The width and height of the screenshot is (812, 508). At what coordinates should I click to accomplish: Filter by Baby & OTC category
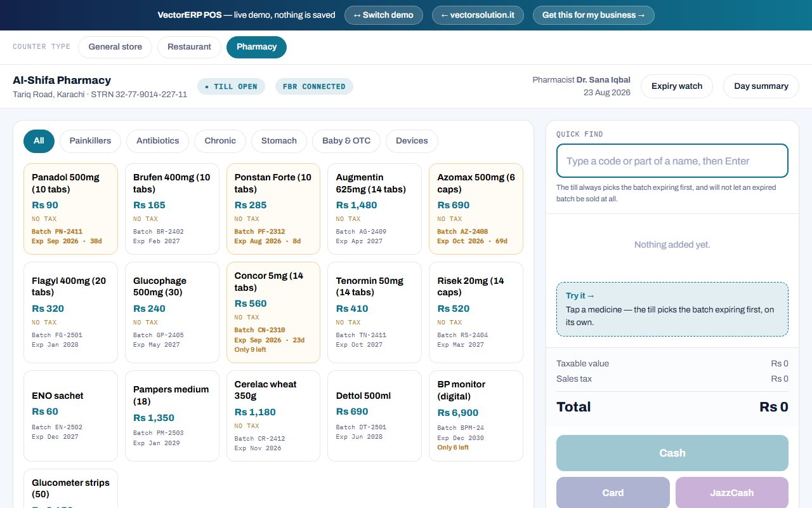point(346,141)
